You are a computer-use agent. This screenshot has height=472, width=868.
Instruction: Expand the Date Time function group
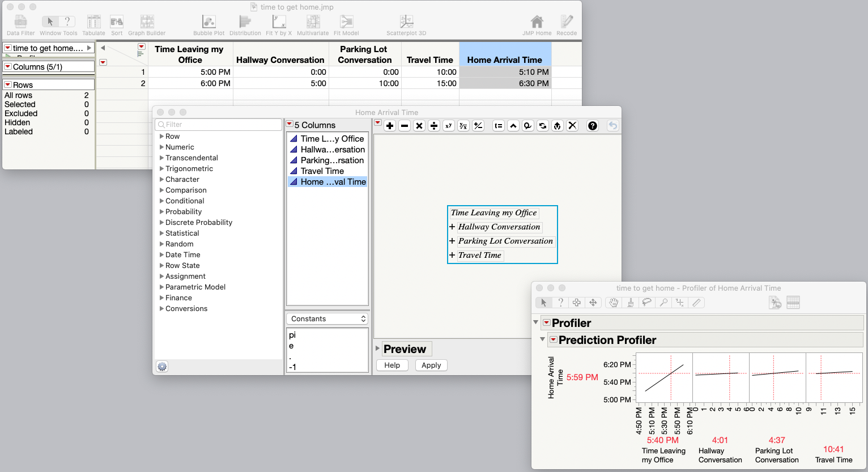(182, 255)
